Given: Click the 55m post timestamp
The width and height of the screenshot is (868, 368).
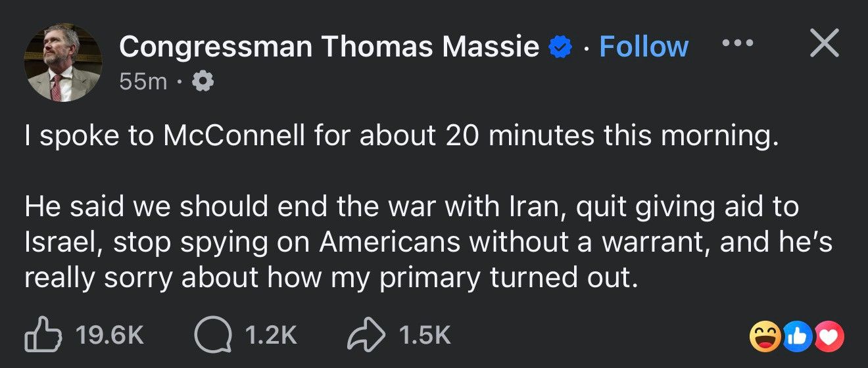Looking at the screenshot, I should click(x=143, y=81).
